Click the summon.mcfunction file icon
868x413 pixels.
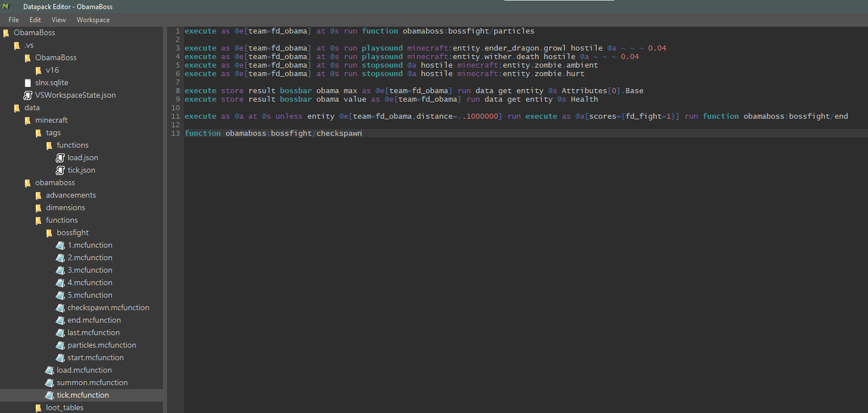tap(50, 382)
